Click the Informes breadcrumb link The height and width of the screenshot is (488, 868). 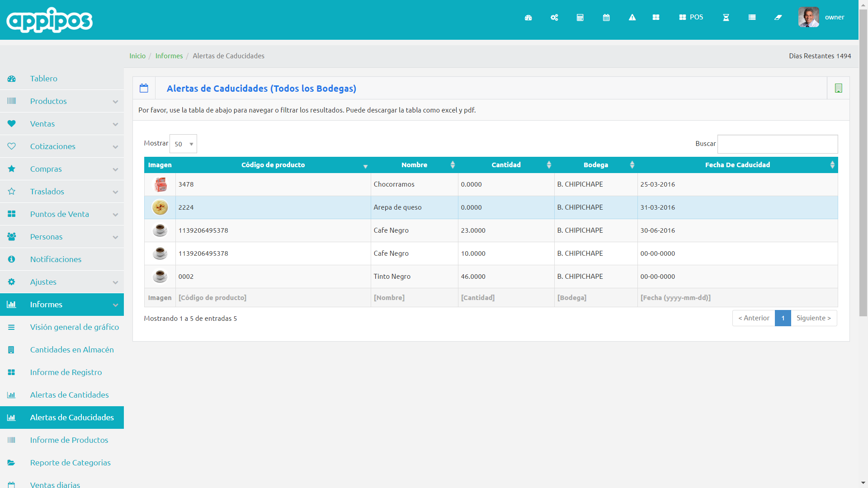coord(169,56)
